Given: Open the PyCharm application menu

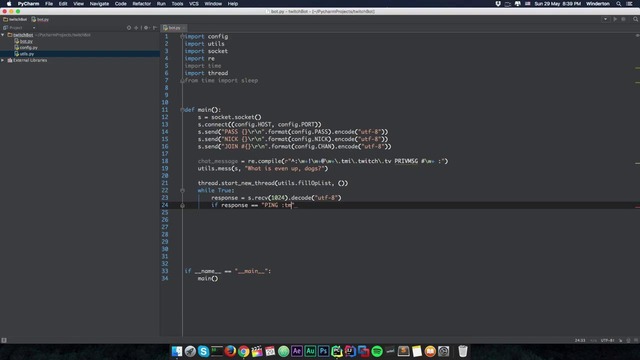Looking at the screenshot, I should (x=28, y=4).
